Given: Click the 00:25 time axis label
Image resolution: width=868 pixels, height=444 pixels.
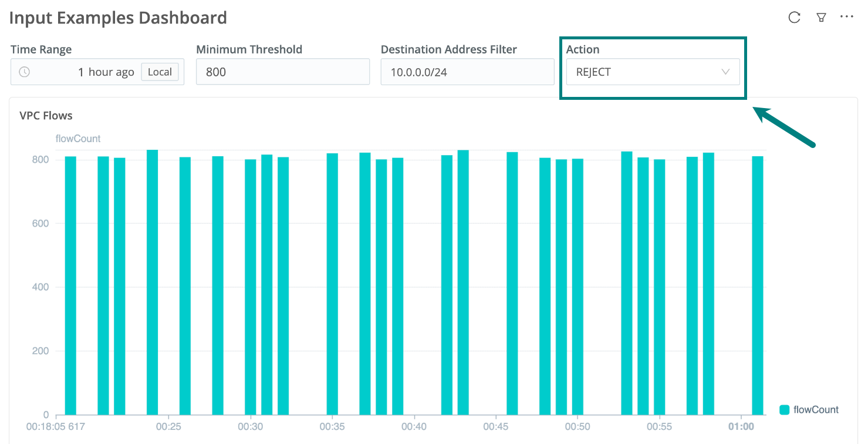Looking at the screenshot, I should pos(168,426).
